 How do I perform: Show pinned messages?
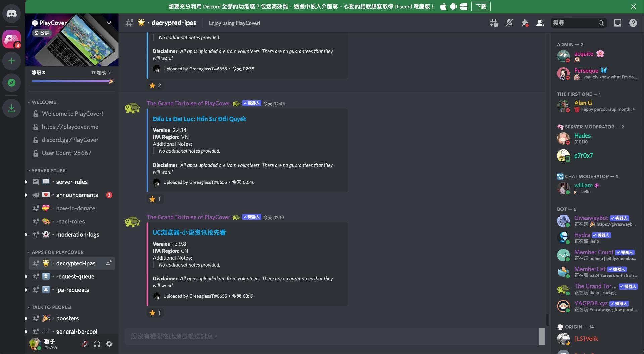[x=525, y=23]
